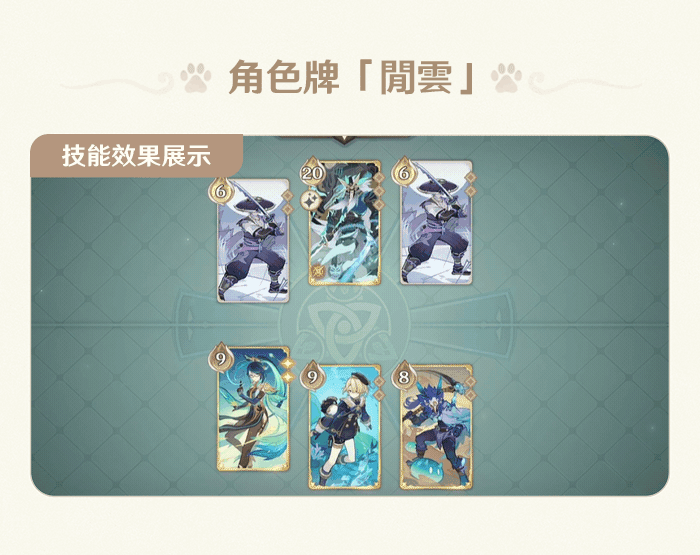700x555 pixels.
Task: Select the leftmost enemy swordsman card
Action: click(x=253, y=241)
